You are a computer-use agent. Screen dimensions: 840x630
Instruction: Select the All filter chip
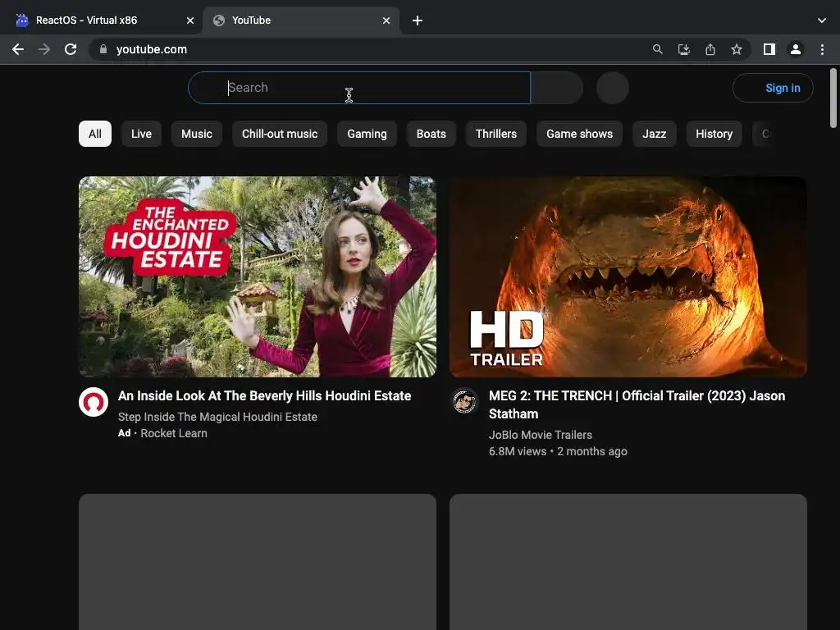pos(95,134)
